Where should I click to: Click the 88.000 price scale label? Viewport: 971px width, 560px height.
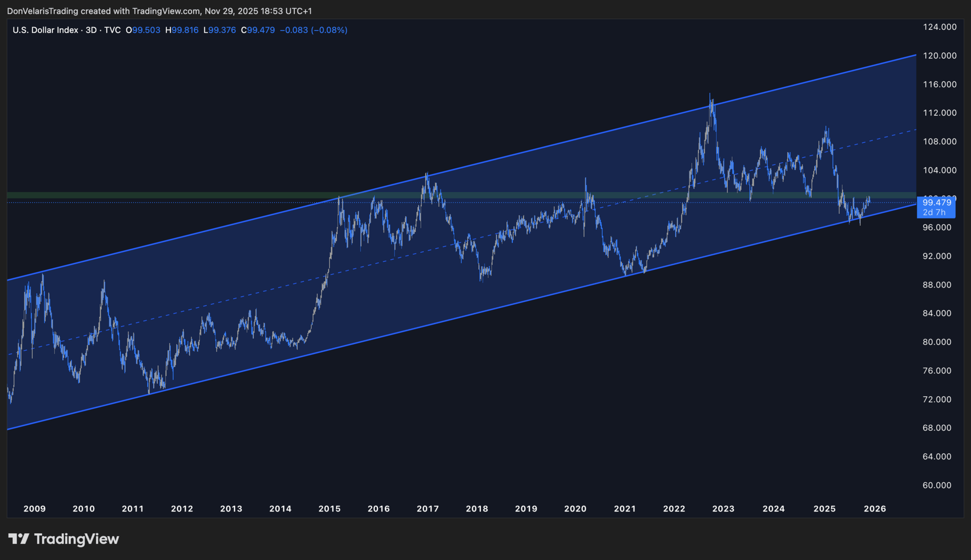pyautogui.click(x=937, y=285)
